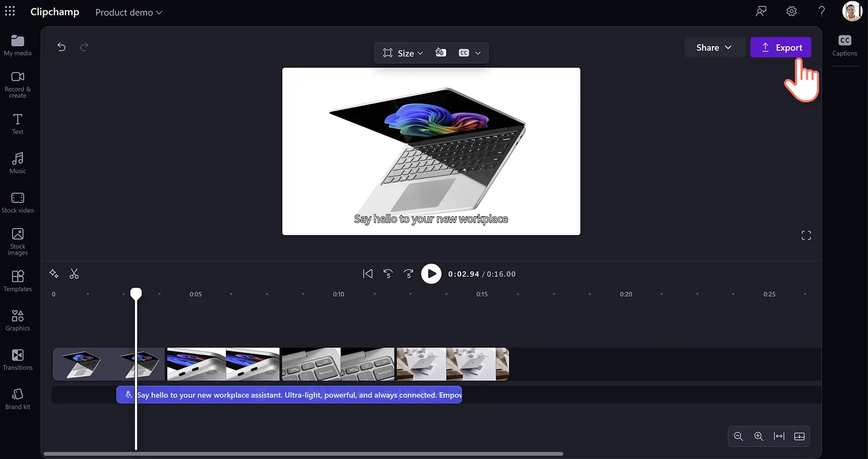
Task: Click the timeline playhead handle
Action: pyautogui.click(x=136, y=293)
